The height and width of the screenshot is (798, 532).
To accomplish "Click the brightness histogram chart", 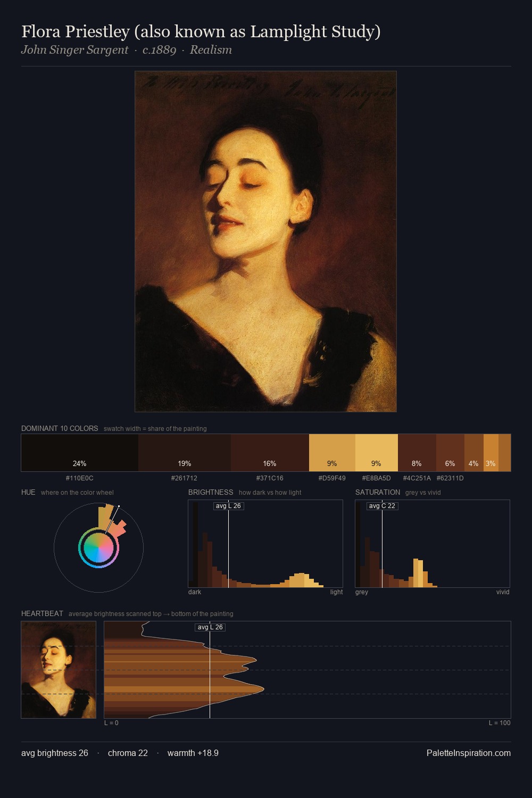I will (x=265, y=544).
